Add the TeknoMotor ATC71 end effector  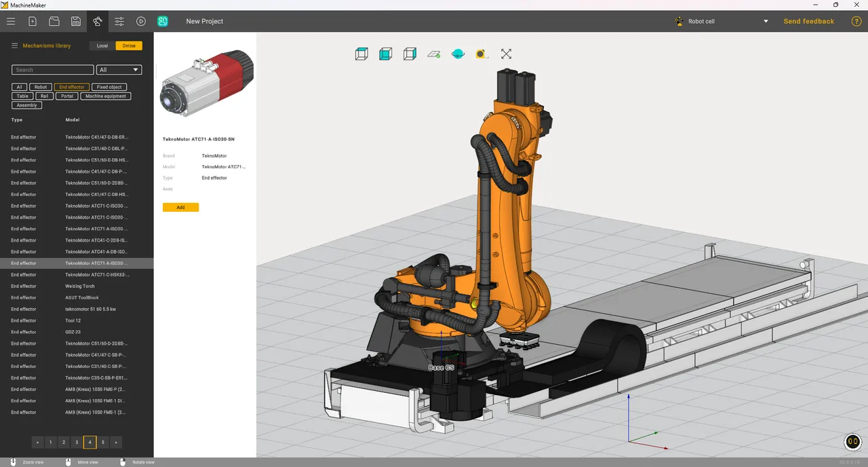point(180,207)
